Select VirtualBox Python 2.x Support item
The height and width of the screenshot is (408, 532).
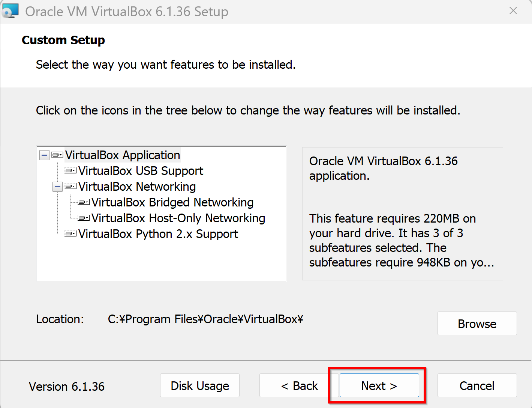(158, 234)
